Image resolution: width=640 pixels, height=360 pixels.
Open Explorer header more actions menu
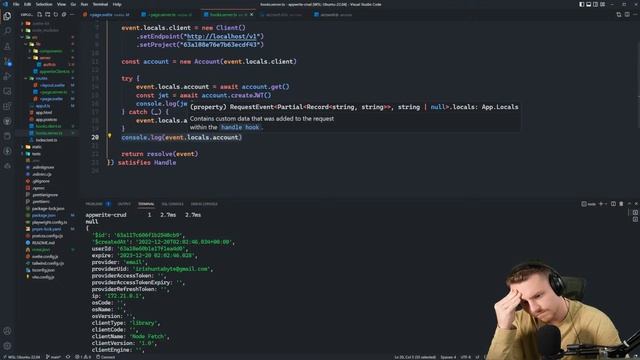point(72,14)
